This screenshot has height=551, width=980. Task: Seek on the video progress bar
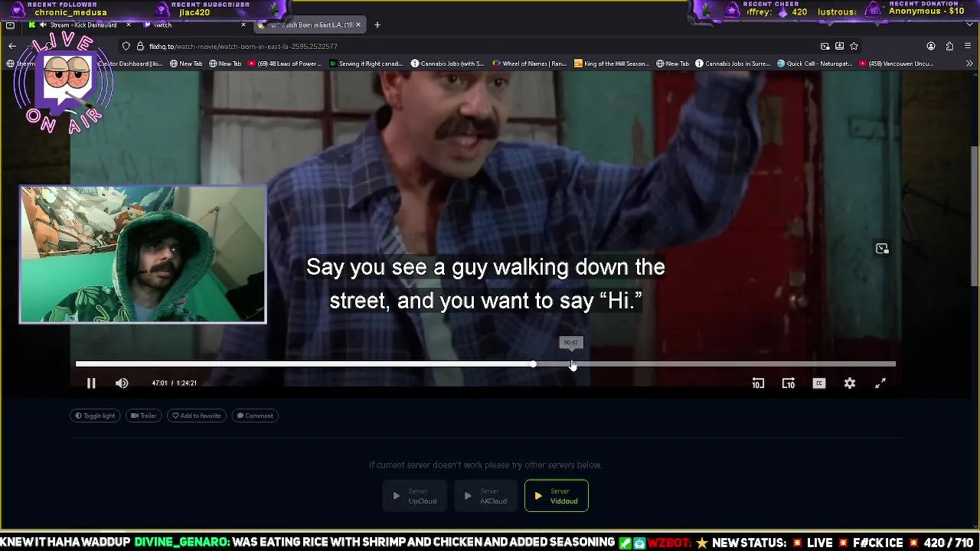[485, 364]
